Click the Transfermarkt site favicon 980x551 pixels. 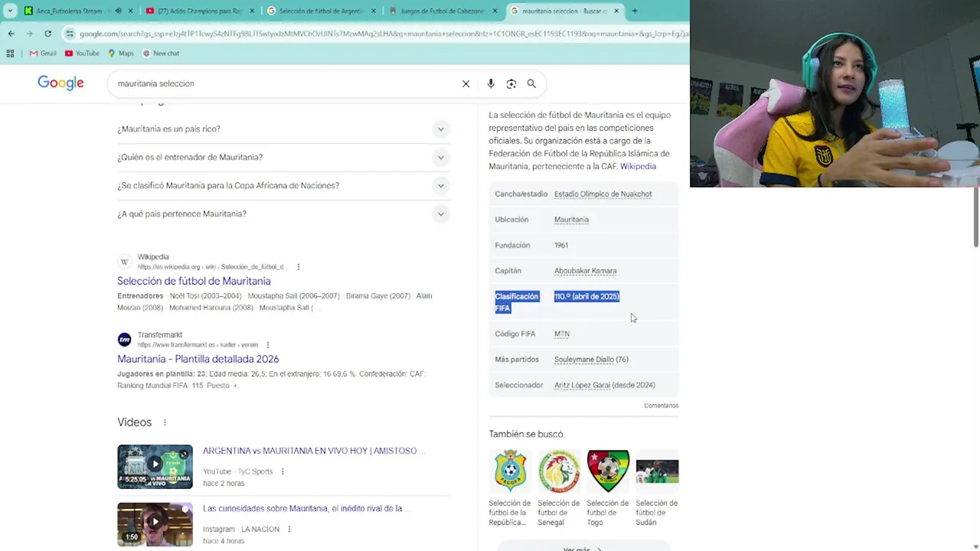coord(125,340)
